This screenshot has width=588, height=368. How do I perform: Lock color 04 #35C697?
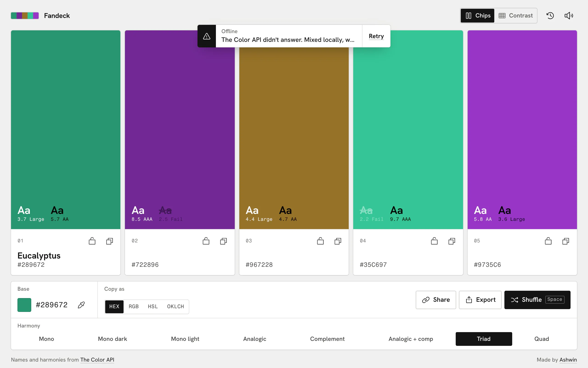point(434,241)
